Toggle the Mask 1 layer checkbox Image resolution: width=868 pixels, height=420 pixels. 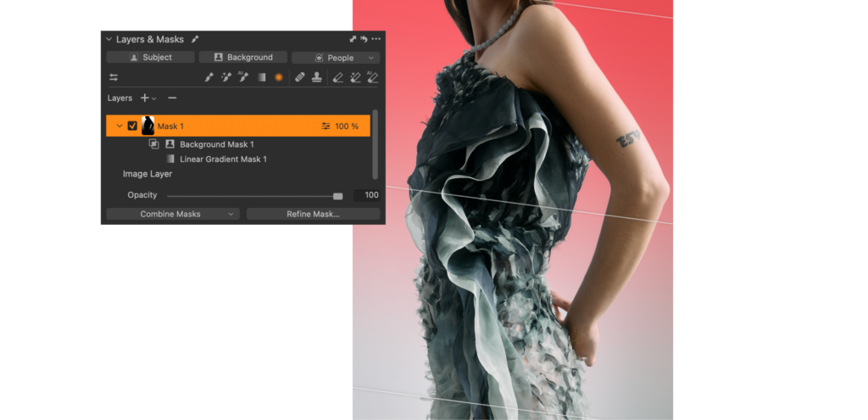[132, 126]
